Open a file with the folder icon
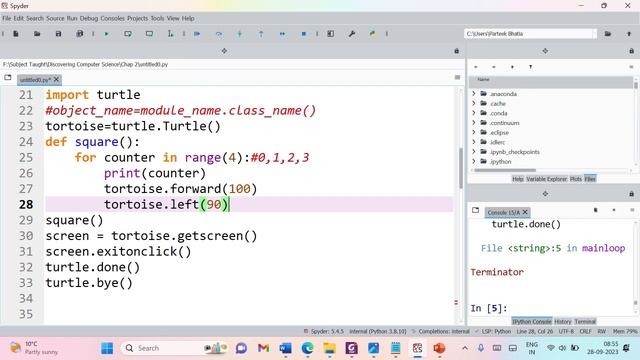This screenshot has height=360, width=640. pos(37,34)
